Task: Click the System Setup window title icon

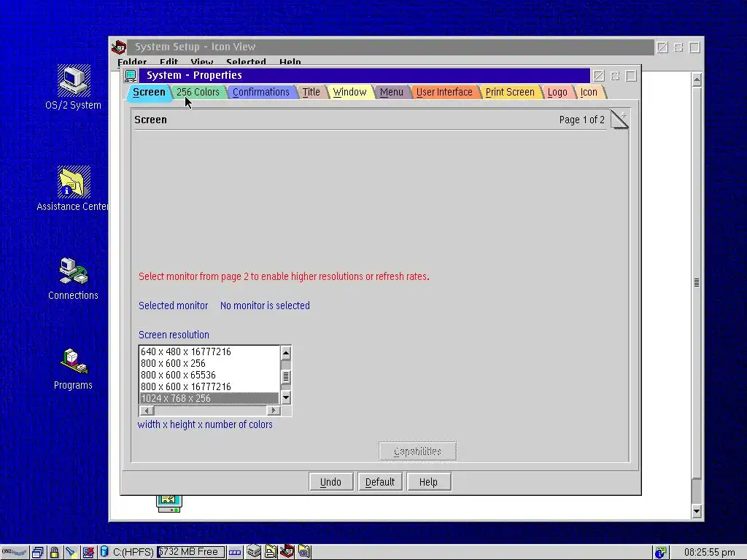Action: click(119, 47)
